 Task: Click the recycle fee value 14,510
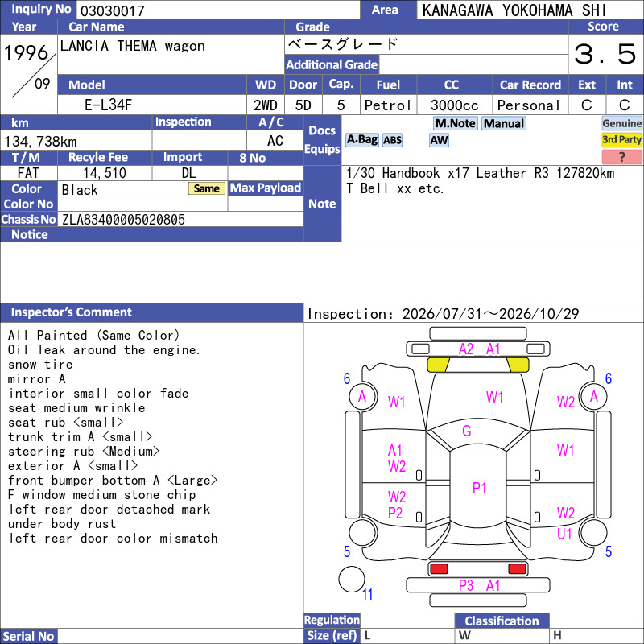coord(105,173)
